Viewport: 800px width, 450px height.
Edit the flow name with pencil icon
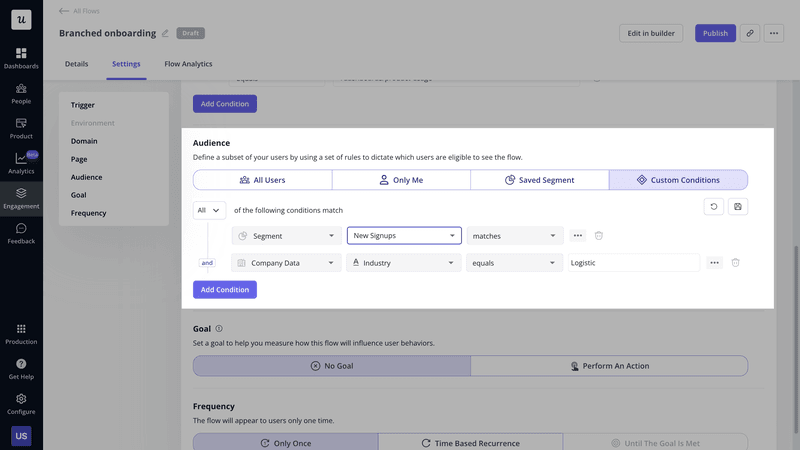[x=165, y=33]
